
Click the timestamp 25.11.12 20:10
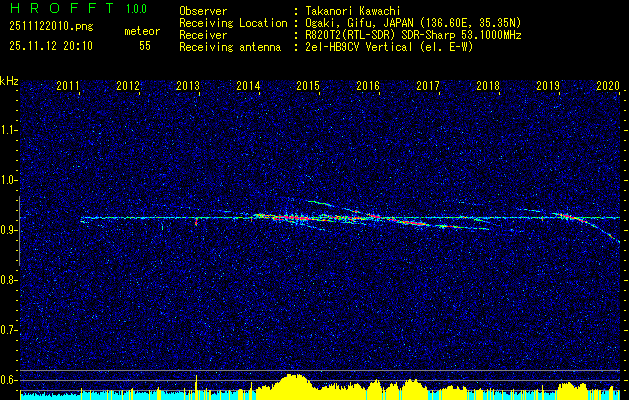point(51,46)
